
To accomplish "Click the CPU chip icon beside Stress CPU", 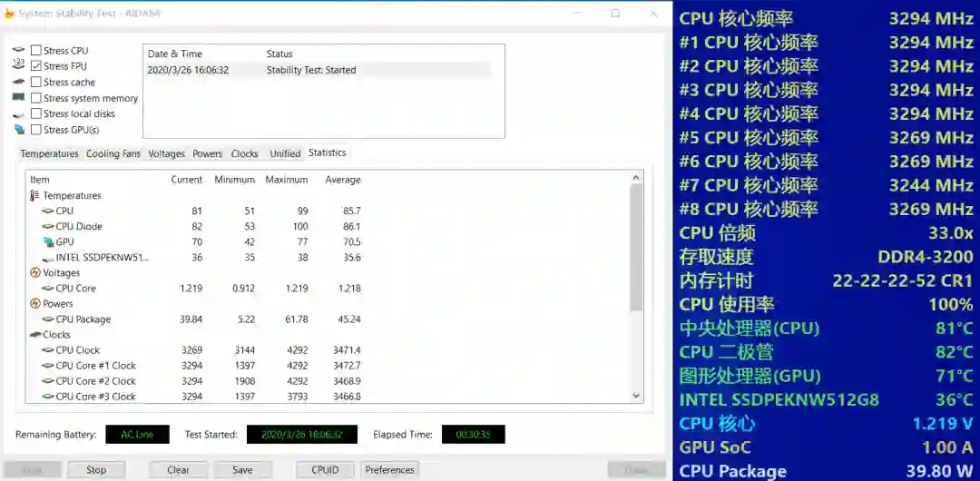I will point(19,50).
